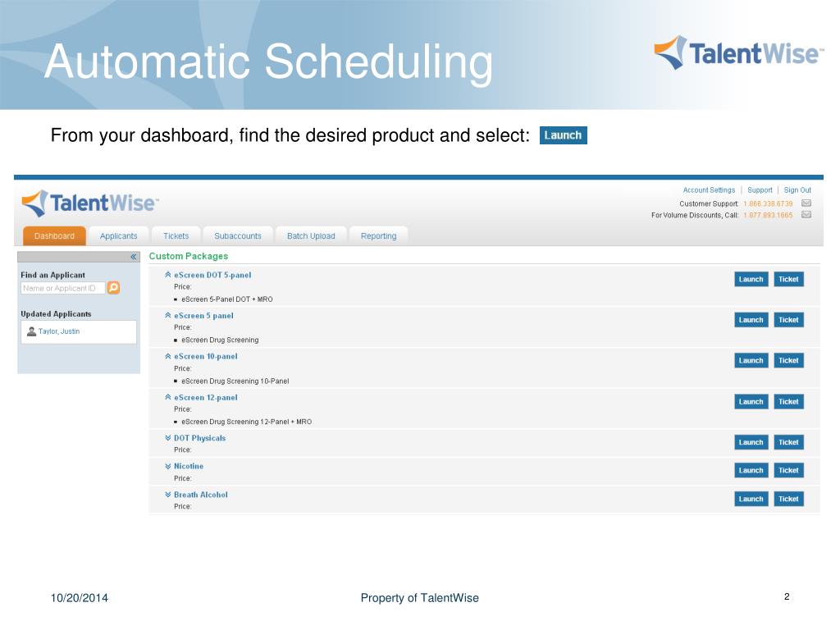840x630 pixels.
Task: Click customer support number 1.866.338.6739
Action: point(768,203)
